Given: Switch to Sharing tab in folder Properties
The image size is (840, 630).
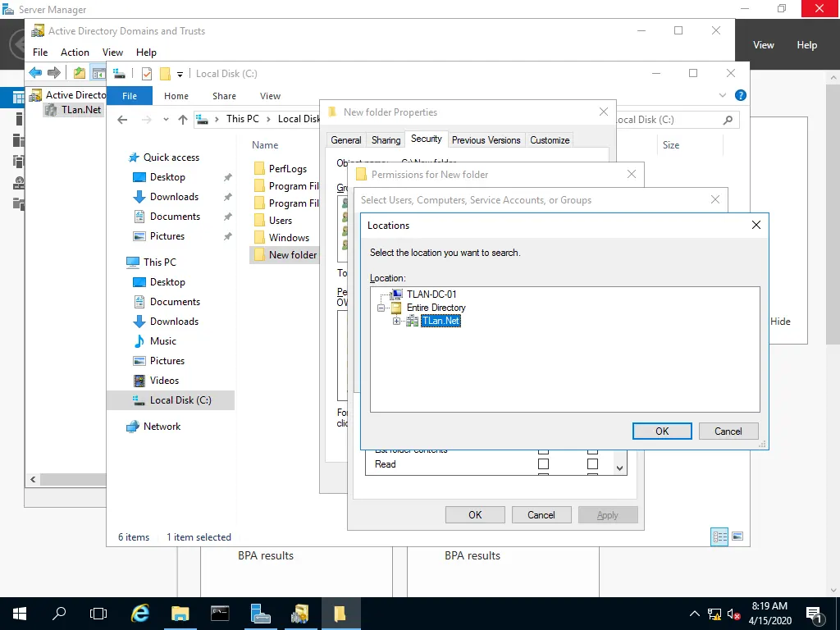Looking at the screenshot, I should pyautogui.click(x=386, y=139).
